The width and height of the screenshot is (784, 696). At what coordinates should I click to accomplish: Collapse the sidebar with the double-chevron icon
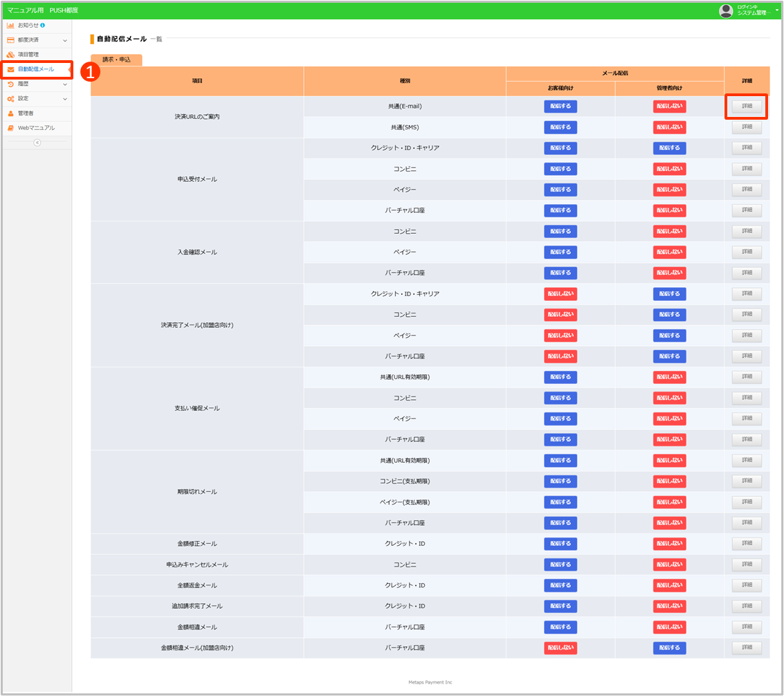pos(37,143)
